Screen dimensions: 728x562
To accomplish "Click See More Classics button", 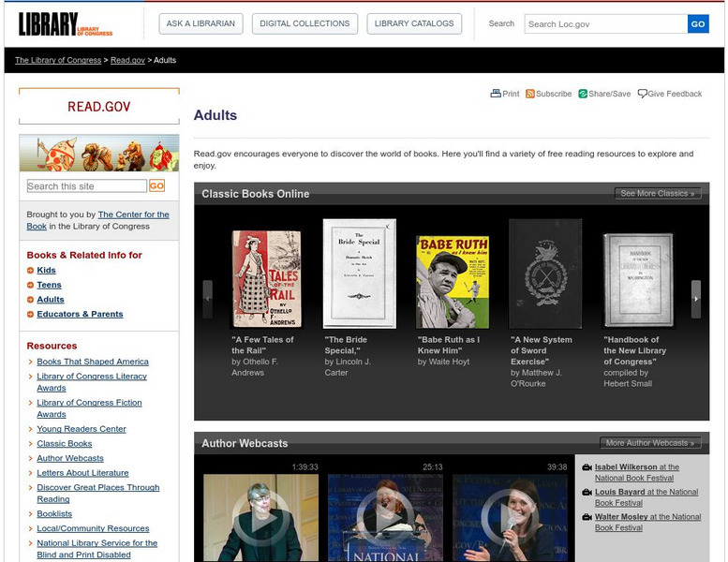I will click(658, 194).
